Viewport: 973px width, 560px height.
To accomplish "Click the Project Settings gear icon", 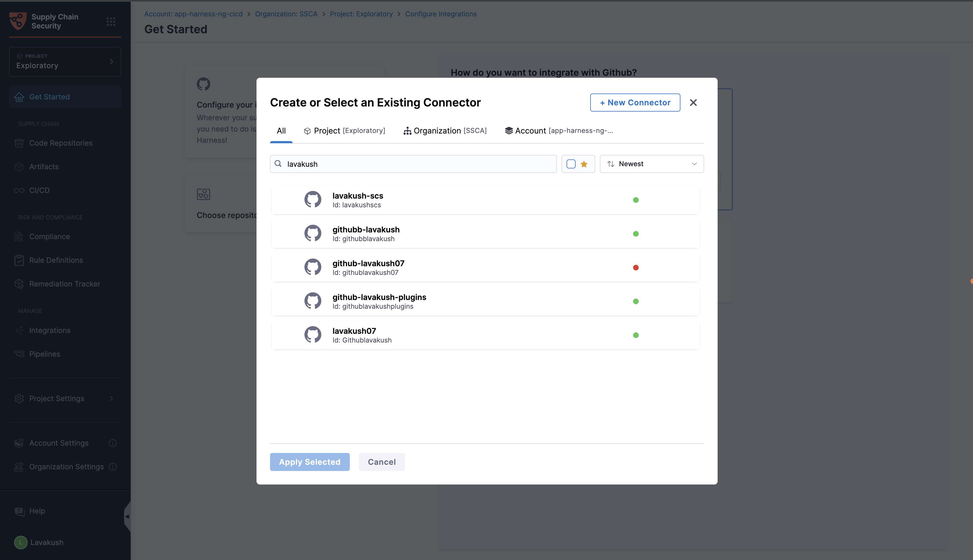I will (x=19, y=399).
